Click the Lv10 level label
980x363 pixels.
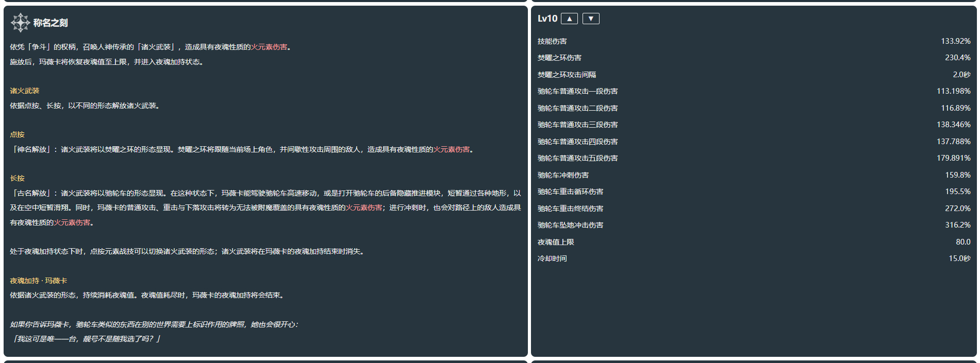tap(547, 19)
